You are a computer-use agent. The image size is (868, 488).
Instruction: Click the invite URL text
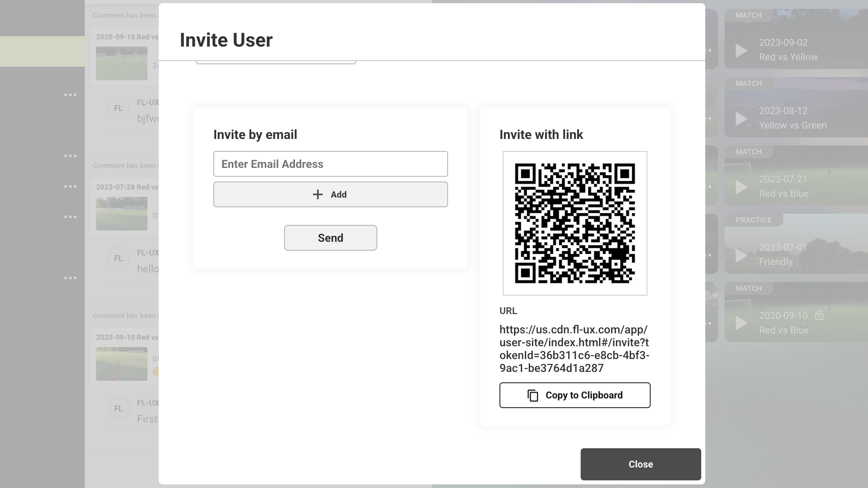click(574, 349)
